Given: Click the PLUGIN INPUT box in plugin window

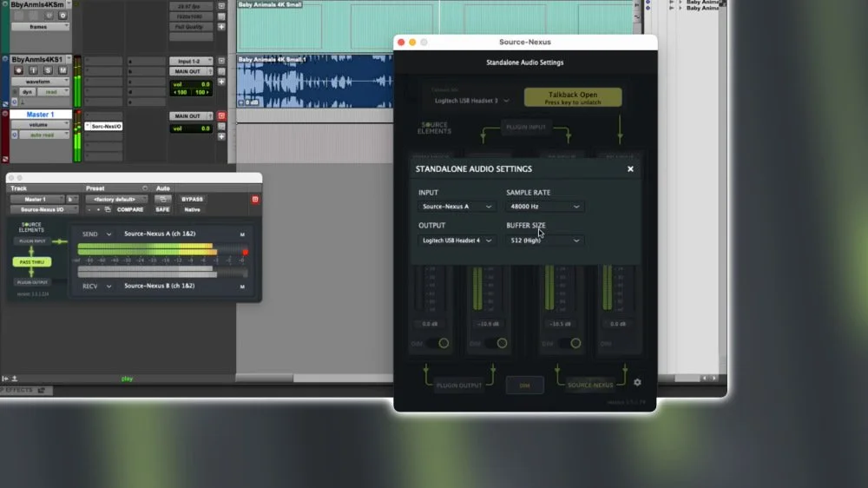Looking at the screenshot, I should coord(32,241).
